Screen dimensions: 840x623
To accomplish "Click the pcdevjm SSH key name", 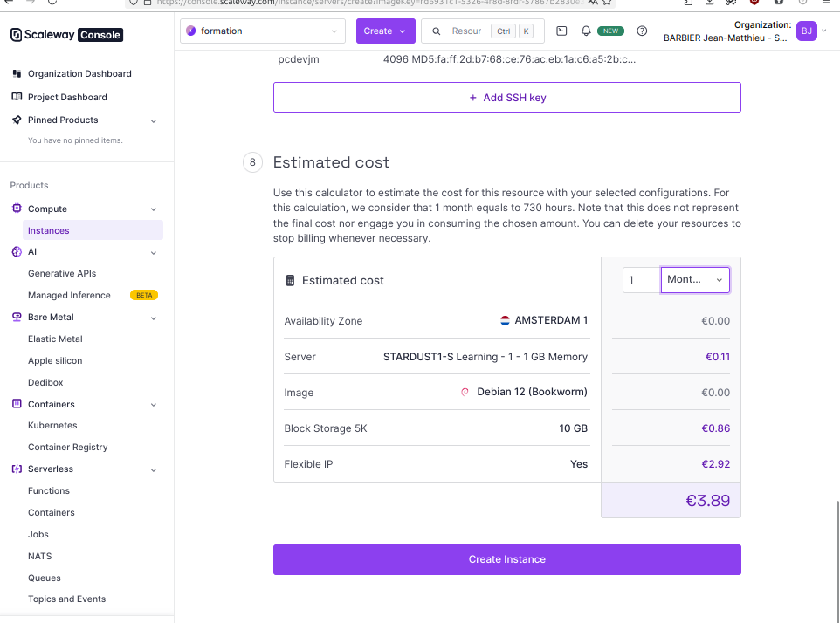I will pyautogui.click(x=299, y=59).
